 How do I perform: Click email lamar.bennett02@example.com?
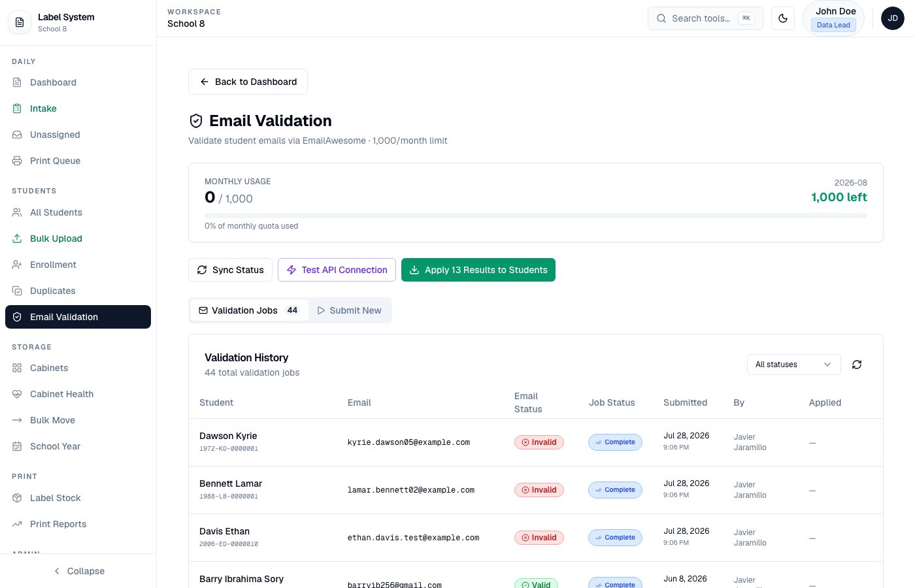click(x=411, y=490)
